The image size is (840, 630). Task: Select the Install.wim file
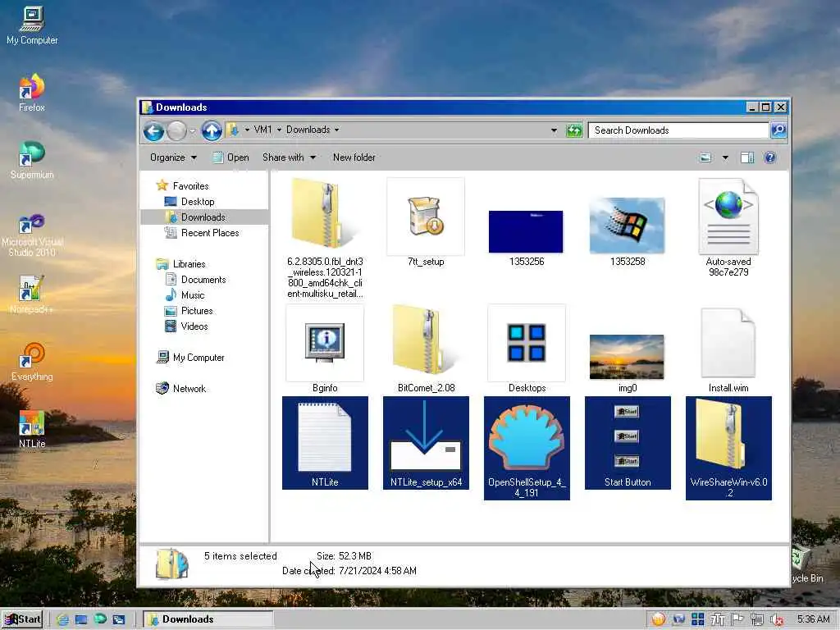728,350
